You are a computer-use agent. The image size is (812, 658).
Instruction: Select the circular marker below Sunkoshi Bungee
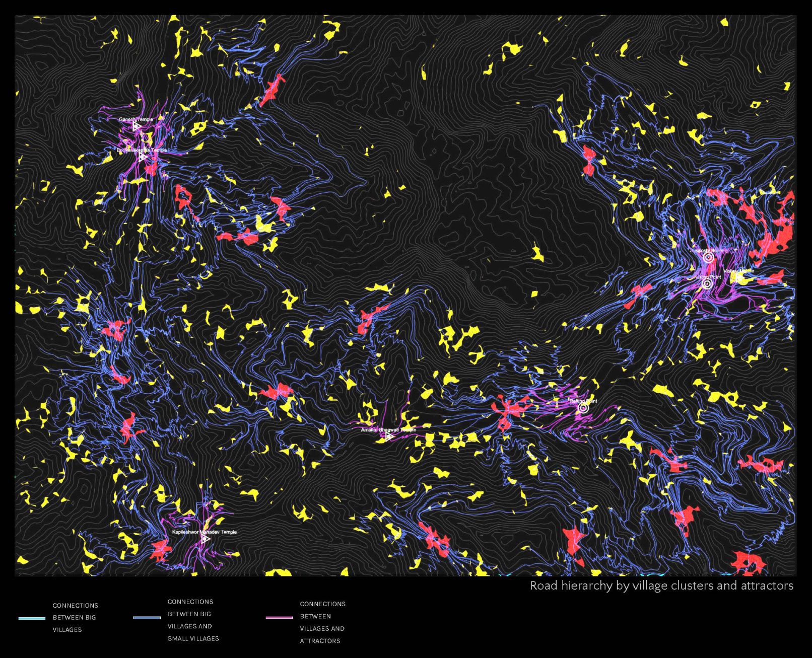pos(707,284)
